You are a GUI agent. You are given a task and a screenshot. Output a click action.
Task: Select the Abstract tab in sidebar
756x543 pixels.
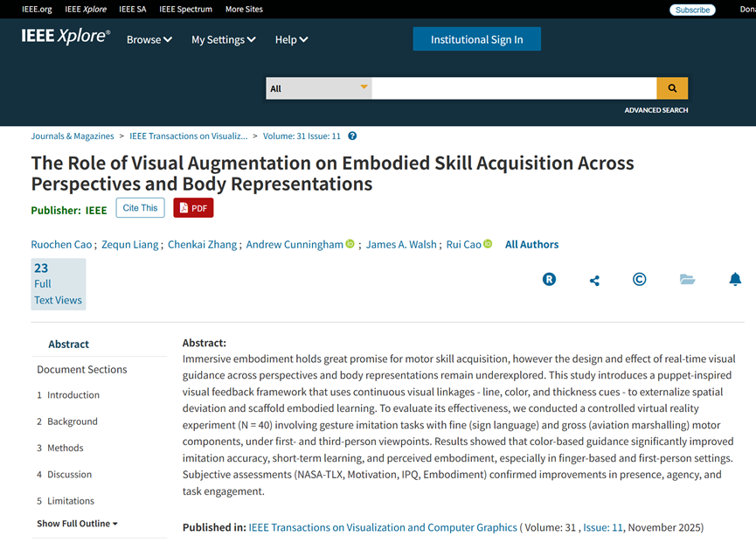[x=69, y=345]
